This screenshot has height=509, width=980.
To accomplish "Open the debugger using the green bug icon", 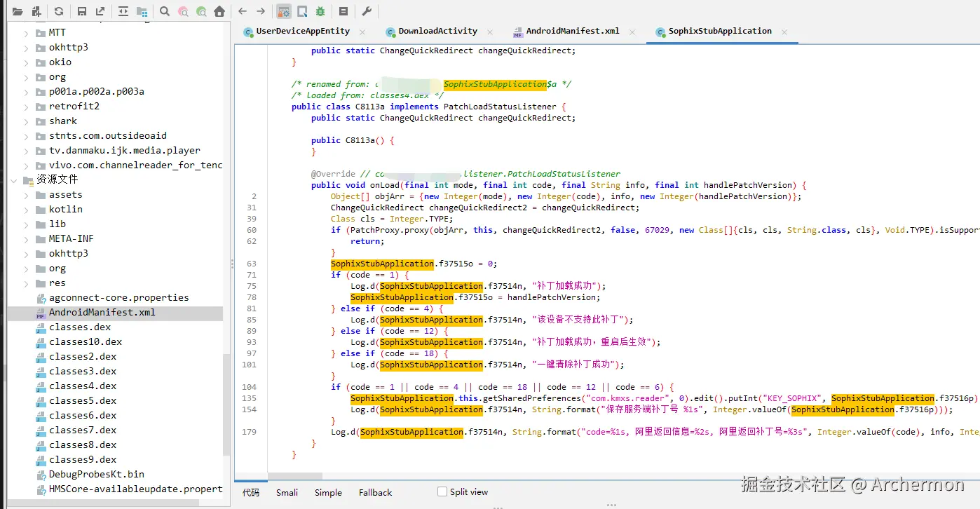I will coord(320,11).
